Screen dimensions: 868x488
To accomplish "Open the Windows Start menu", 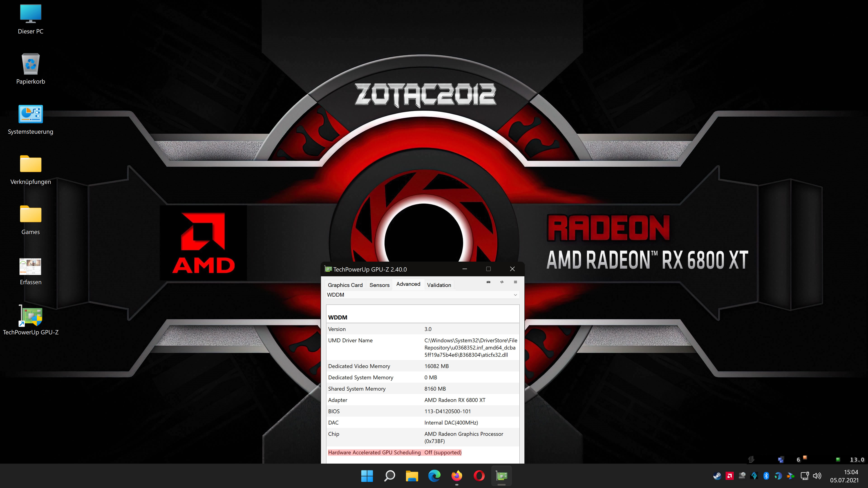I will point(367,476).
